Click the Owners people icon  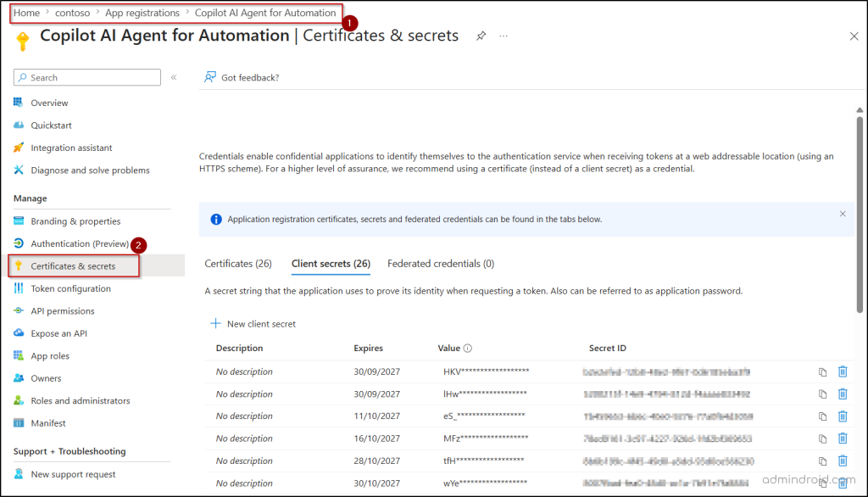click(19, 378)
